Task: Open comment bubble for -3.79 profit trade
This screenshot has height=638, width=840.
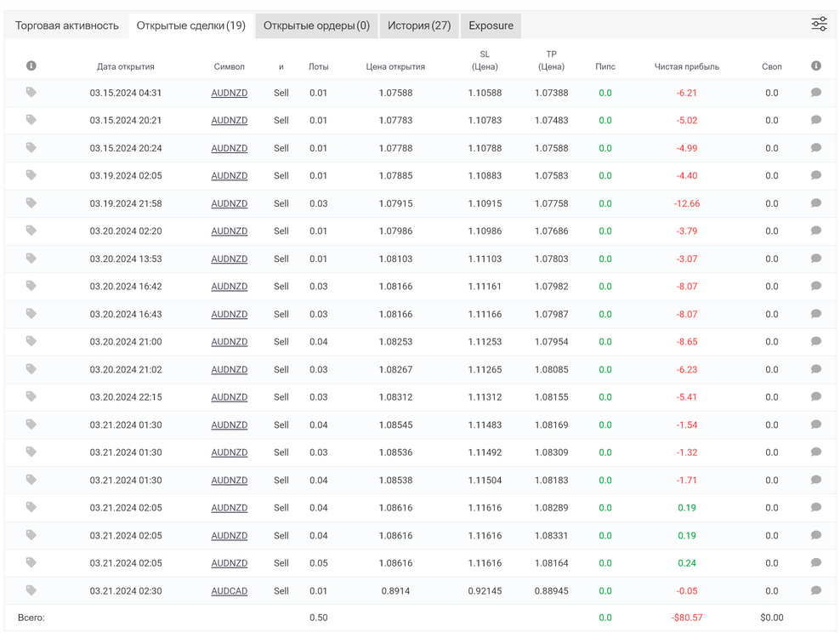Action: [816, 231]
